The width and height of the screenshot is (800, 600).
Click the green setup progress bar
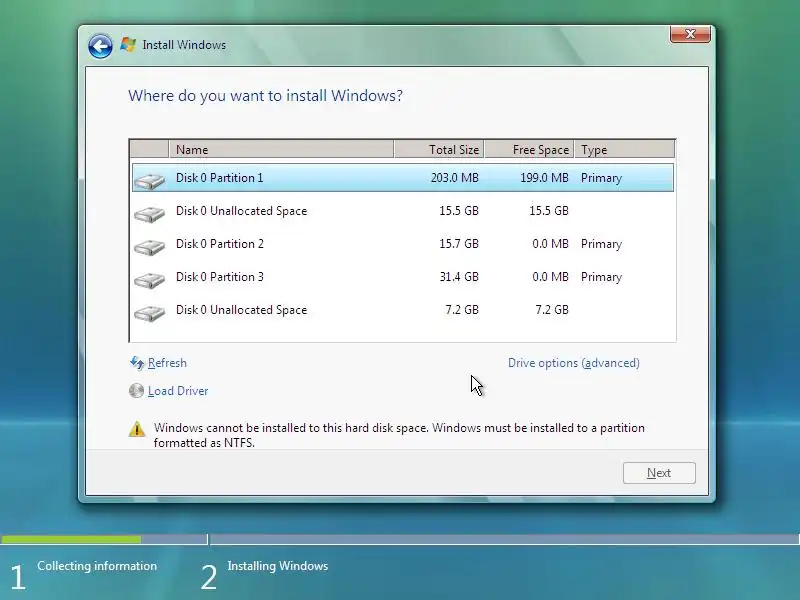[71, 539]
